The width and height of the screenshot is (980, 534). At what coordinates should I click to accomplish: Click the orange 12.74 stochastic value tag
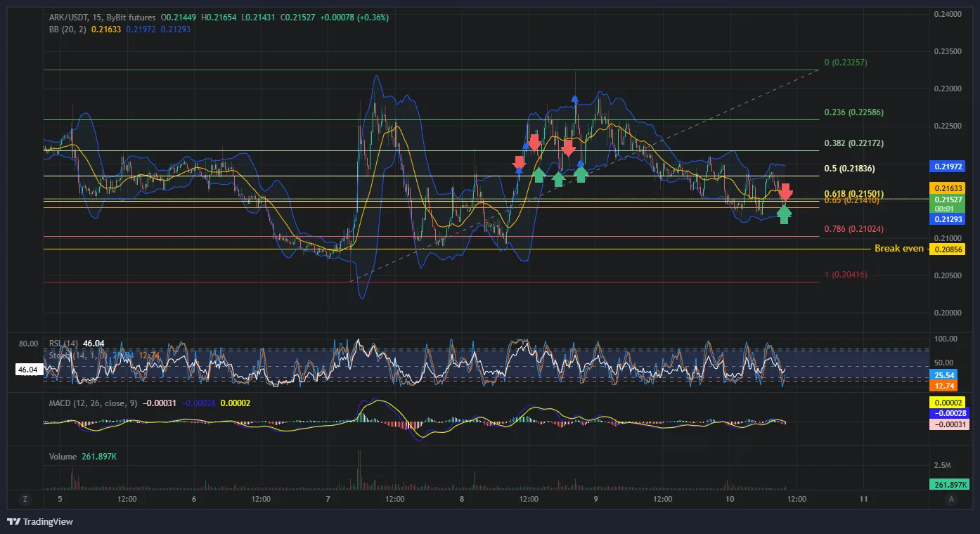tap(943, 386)
